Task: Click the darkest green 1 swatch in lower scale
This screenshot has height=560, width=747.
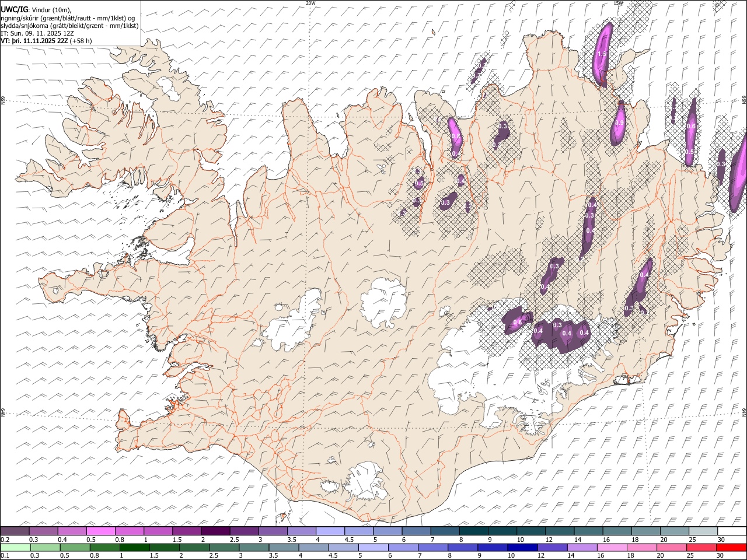Action: [x=135, y=547]
